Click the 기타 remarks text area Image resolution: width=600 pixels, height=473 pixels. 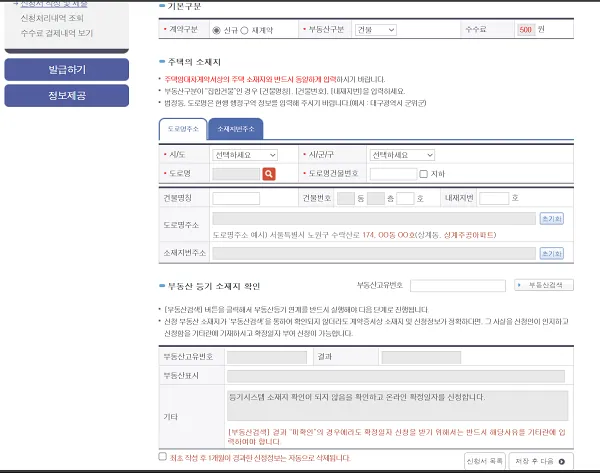point(398,406)
